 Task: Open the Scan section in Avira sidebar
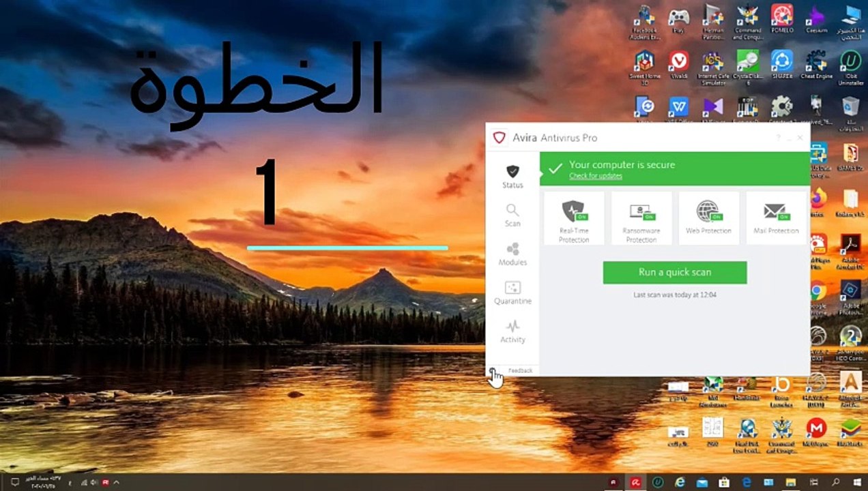[x=512, y=215]
